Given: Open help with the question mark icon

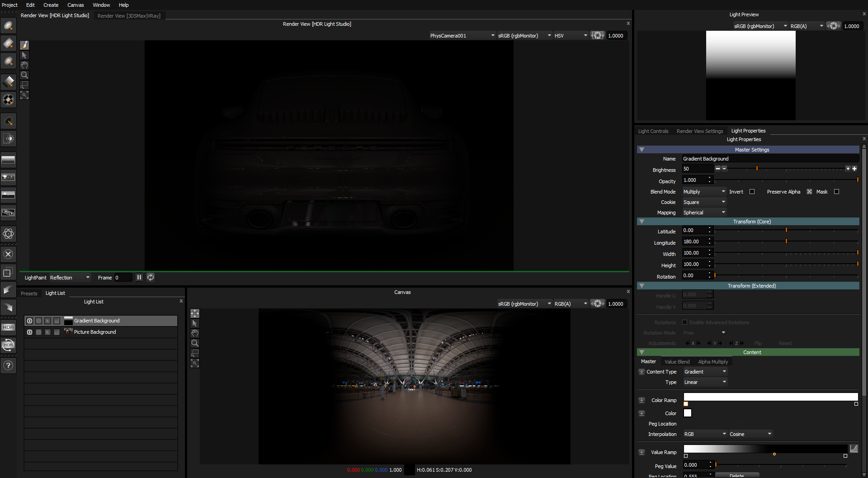Looking at the screenshot, I should [8, 365].
